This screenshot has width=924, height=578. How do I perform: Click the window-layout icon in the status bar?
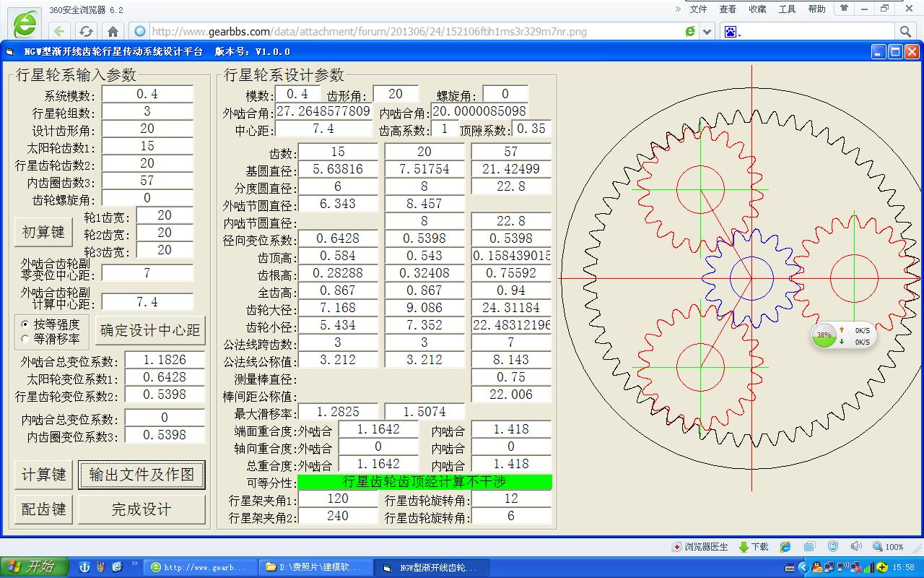click(x=810, y=547)
